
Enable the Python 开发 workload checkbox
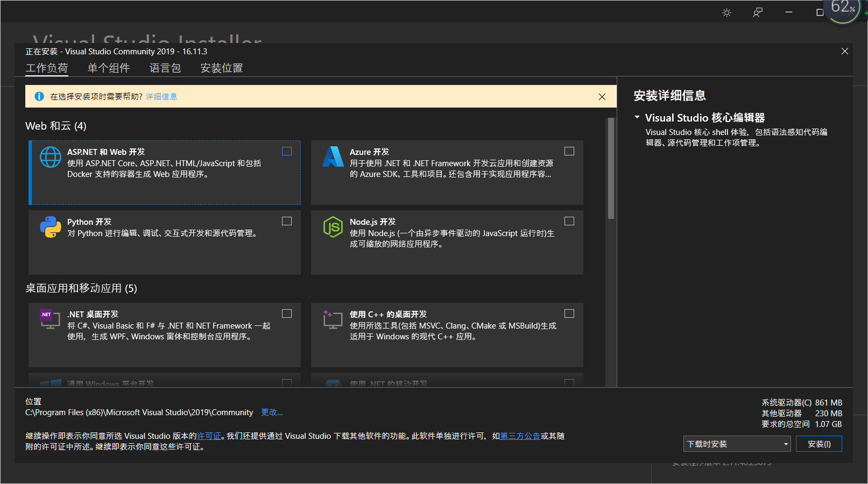point(287,221)
